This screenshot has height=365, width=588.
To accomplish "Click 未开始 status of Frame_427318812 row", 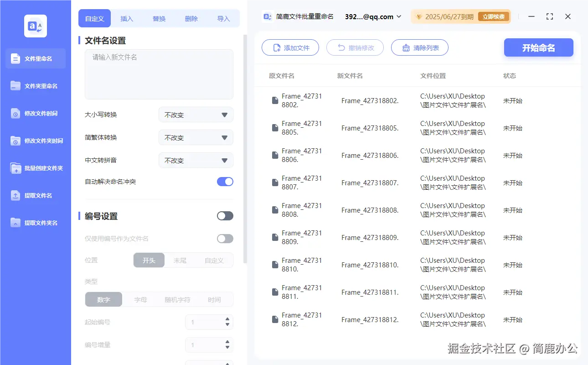I will point(513,320).
